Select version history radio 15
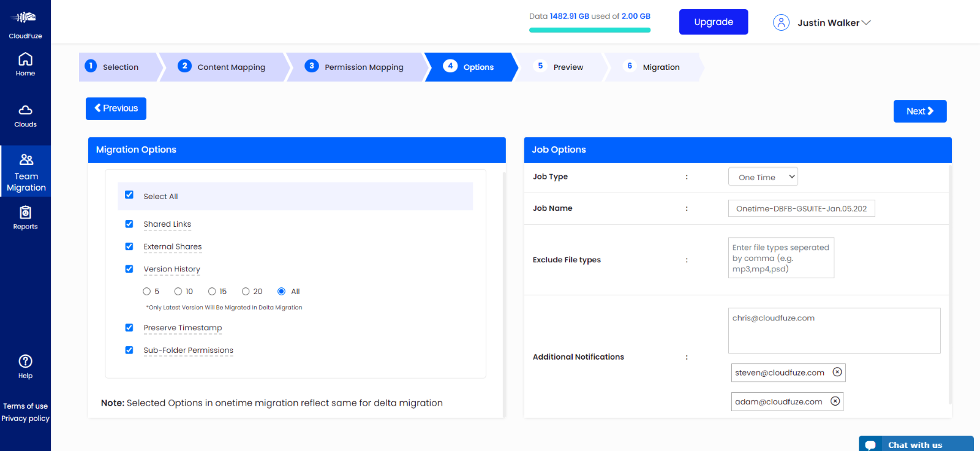 pos(212,291)
